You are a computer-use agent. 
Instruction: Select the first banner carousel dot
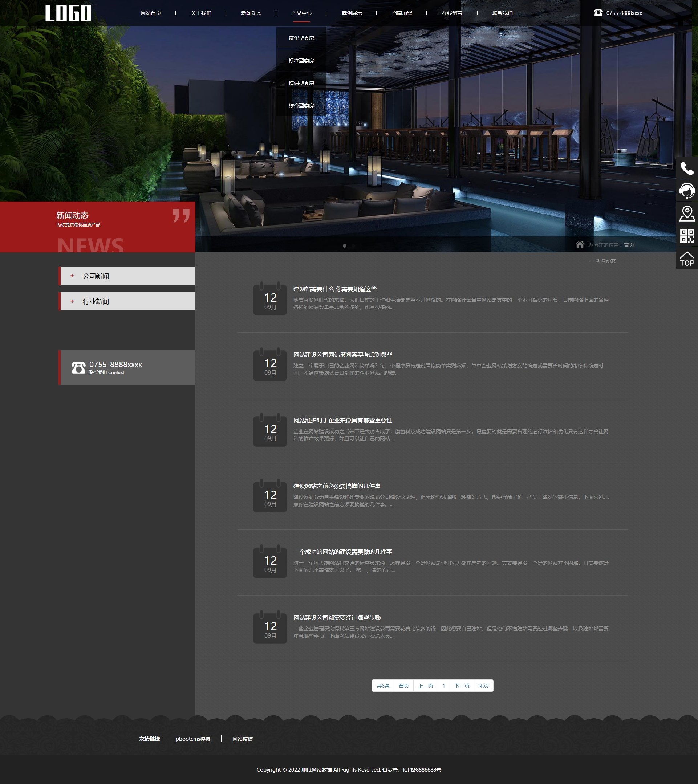pos(344,246)
